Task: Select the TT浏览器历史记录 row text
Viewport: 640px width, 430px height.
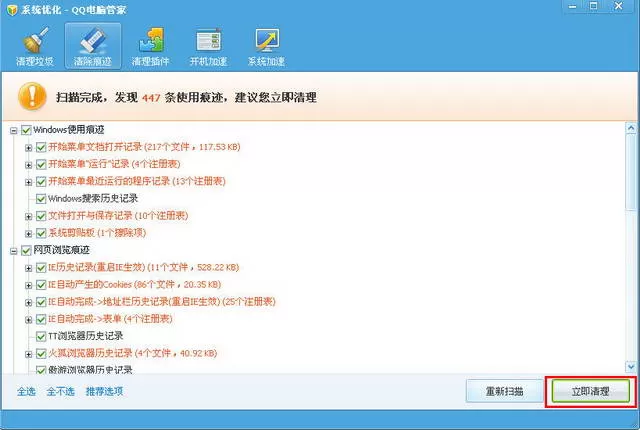Action: (86, 336)
